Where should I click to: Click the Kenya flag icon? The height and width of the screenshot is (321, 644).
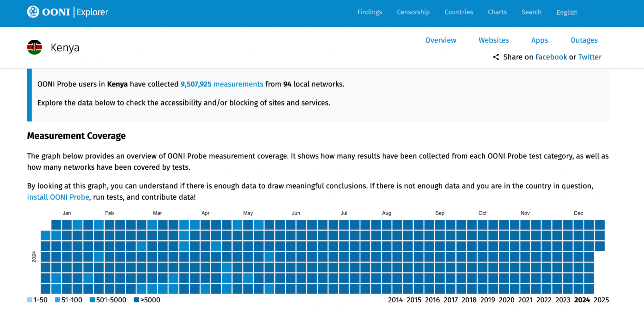tap(34, 47)
